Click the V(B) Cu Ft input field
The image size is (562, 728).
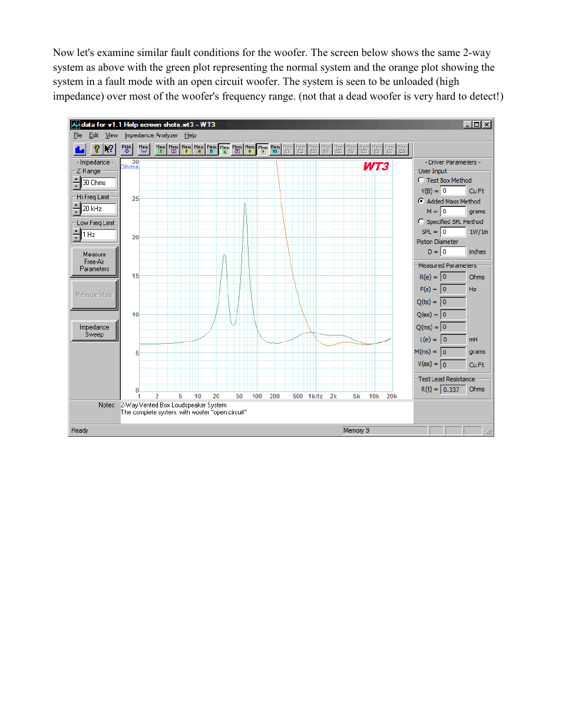pos(453,191)
